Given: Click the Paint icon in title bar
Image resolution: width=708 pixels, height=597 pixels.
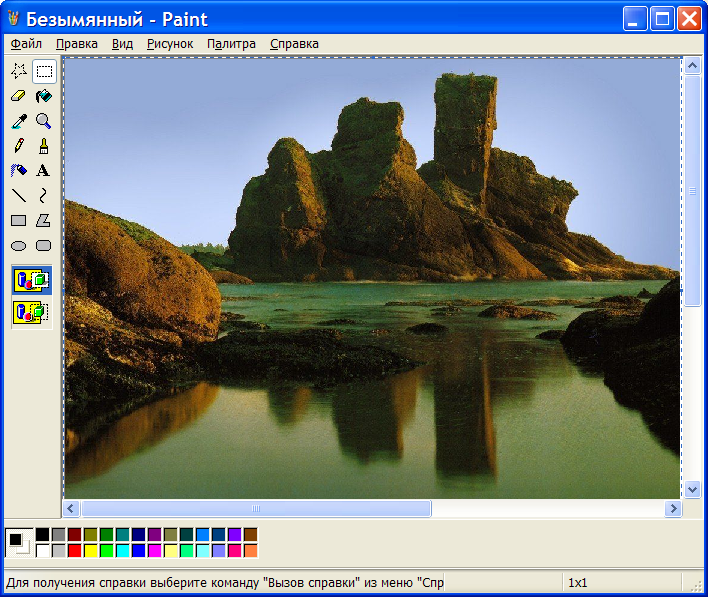Looking at the screenshot, I should [x=14, y=19].
